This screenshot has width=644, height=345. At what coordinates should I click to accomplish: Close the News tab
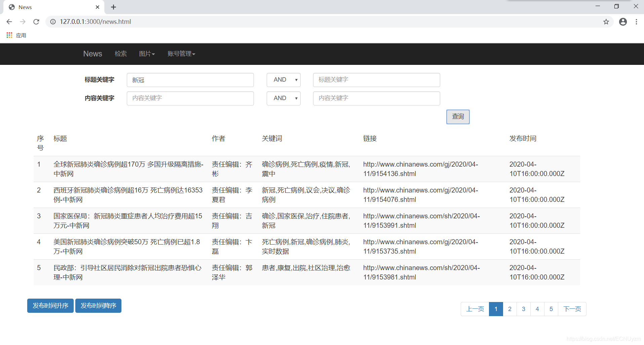coord(98,7)
